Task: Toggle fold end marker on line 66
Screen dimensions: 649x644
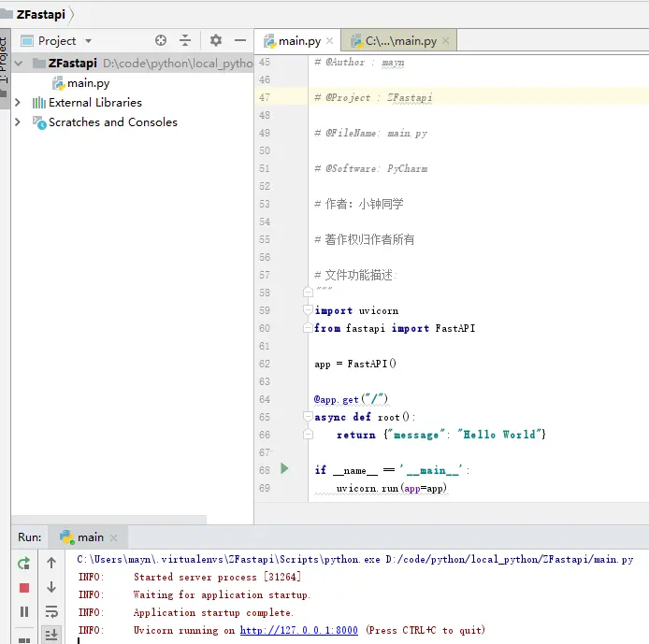Action: click(x=308, y=435)
